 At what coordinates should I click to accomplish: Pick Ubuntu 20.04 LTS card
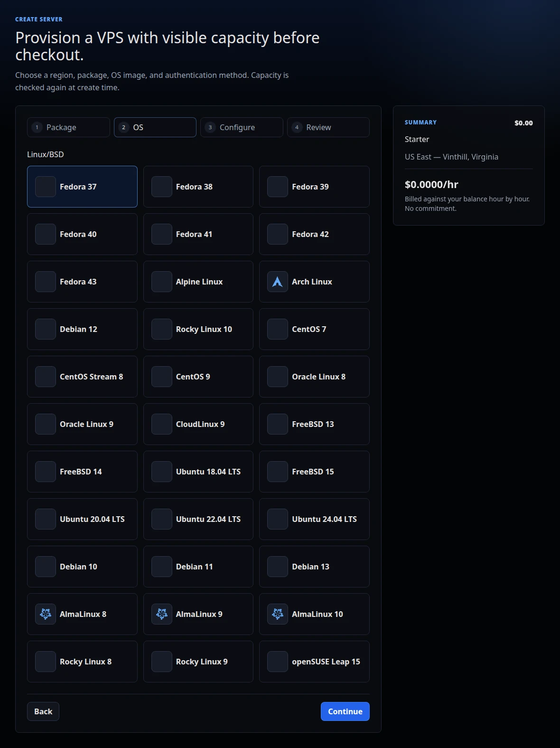coord(82,519)
